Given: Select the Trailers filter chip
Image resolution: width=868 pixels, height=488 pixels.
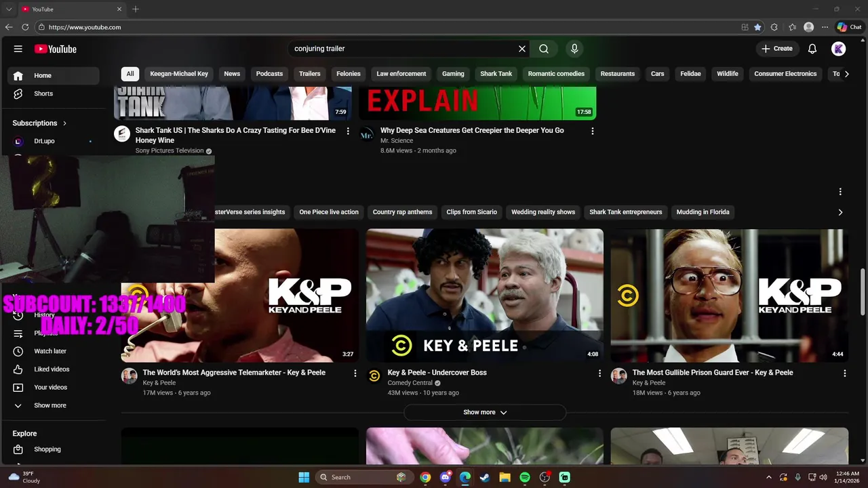Looking at the screenshot, I should (x=310, y=74).
